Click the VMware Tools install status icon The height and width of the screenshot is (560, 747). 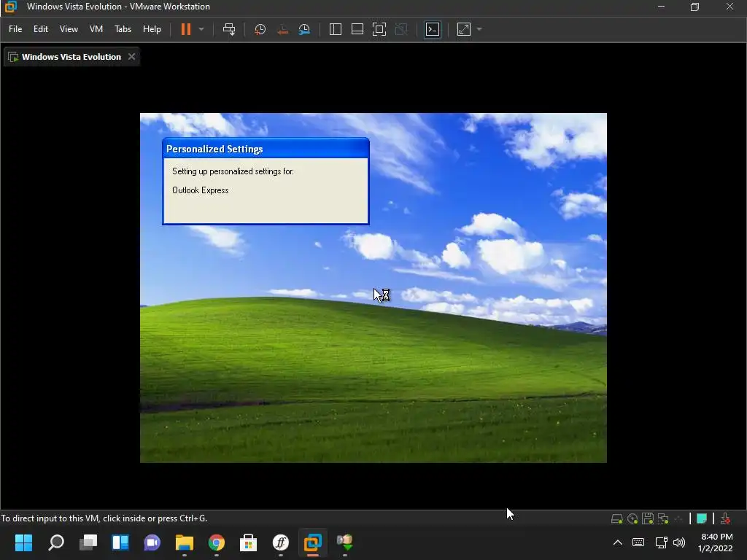coord(725,518)
